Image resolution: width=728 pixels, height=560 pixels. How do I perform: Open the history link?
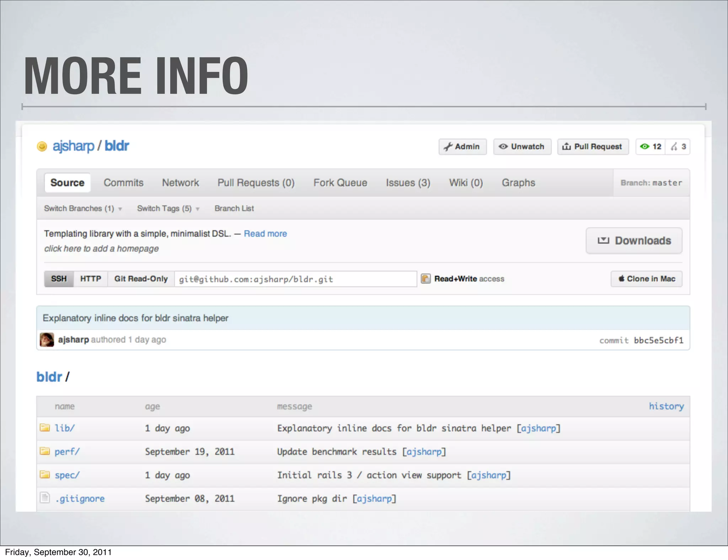pyautogui.click(x=666, y=406)
